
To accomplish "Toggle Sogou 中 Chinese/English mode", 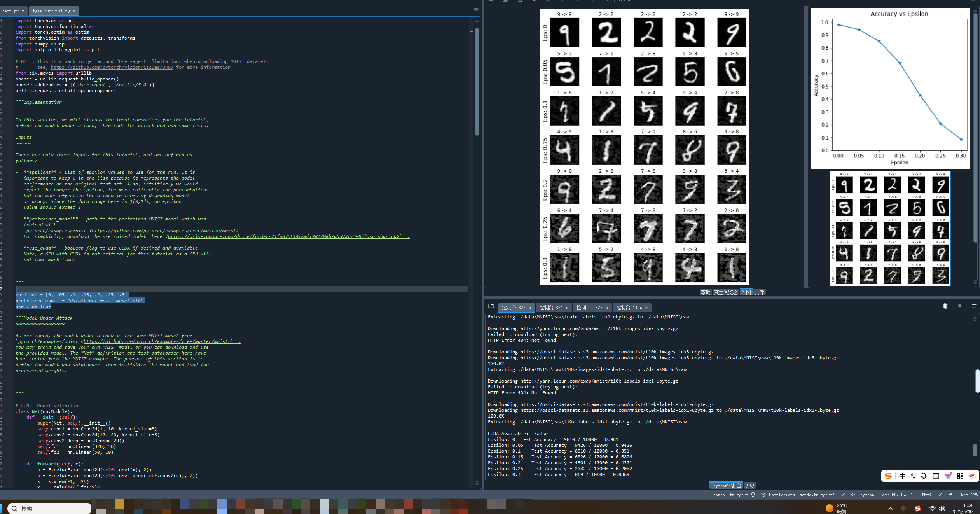I will click(x=902, y=476).
